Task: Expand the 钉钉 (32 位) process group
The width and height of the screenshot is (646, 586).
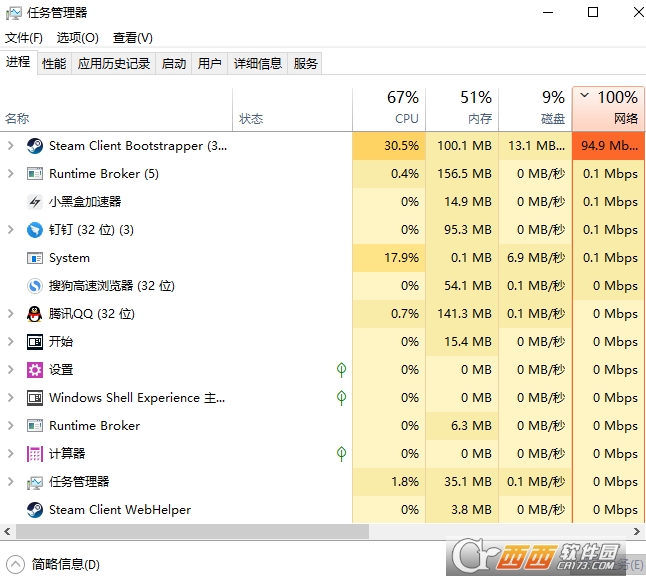Action: (x=11, y=230)
